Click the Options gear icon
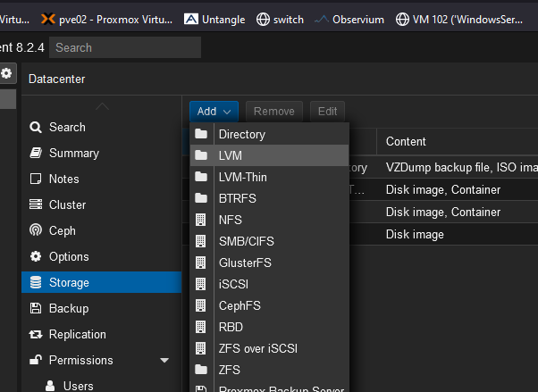538x392 pixels. point(36,256)
